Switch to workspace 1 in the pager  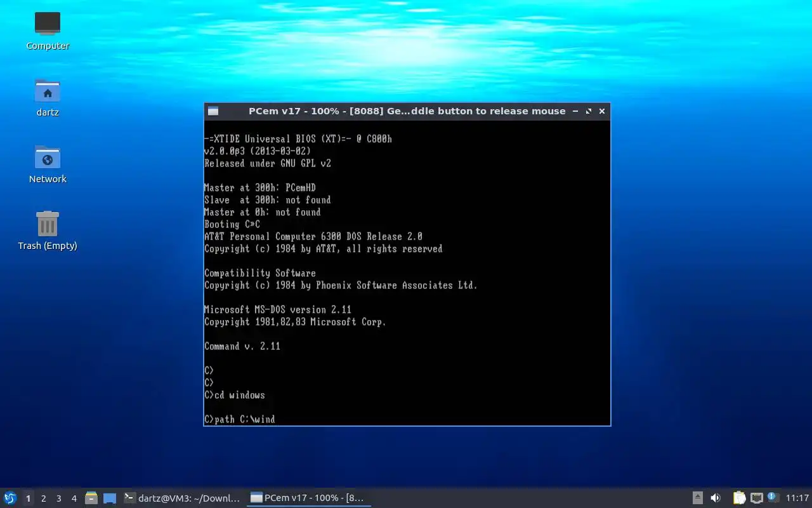[28, 498]
